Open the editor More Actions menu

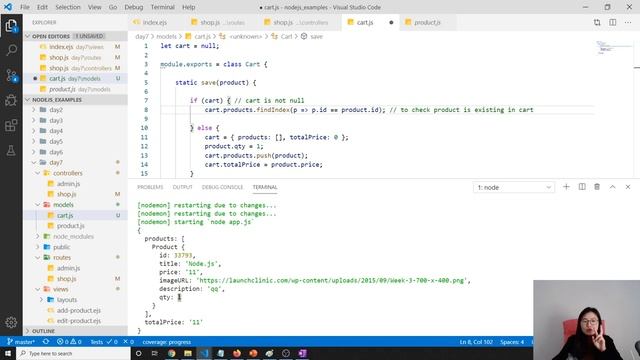628,22
